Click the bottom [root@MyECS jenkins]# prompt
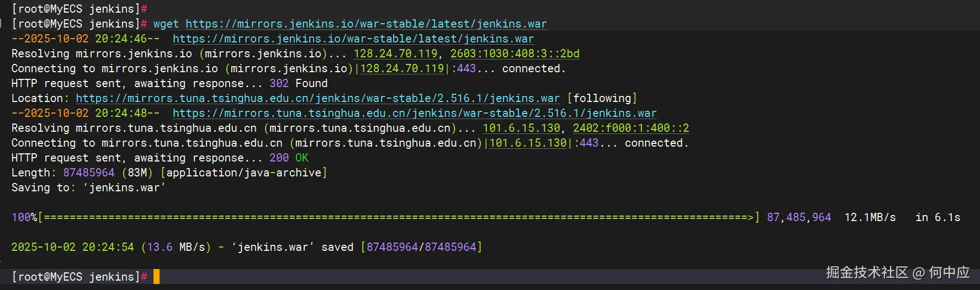 pos(79,277)
